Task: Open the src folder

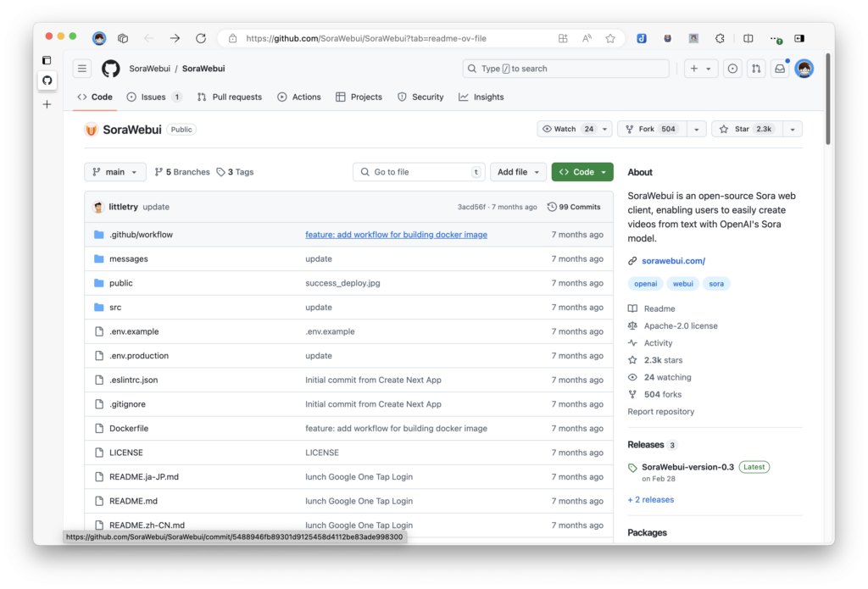Action: pos(115,308)
